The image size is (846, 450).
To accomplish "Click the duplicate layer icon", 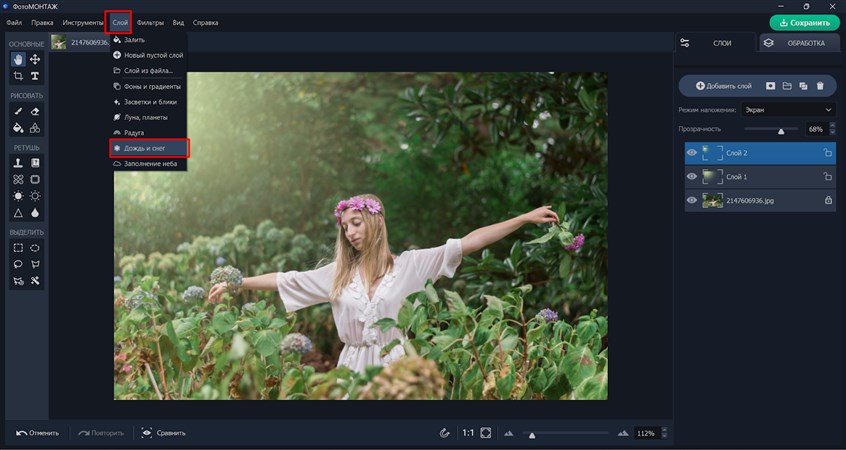I will (803, 86).
